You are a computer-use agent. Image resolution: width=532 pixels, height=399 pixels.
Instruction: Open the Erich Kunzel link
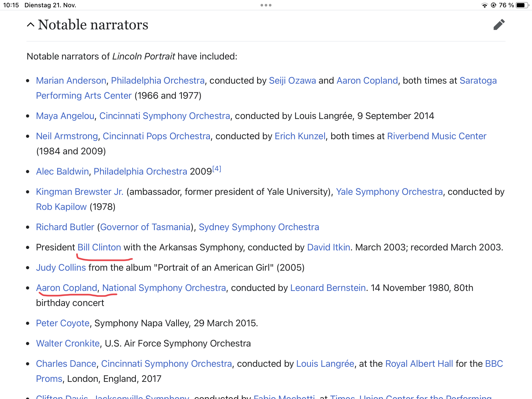tap(300, 136)
